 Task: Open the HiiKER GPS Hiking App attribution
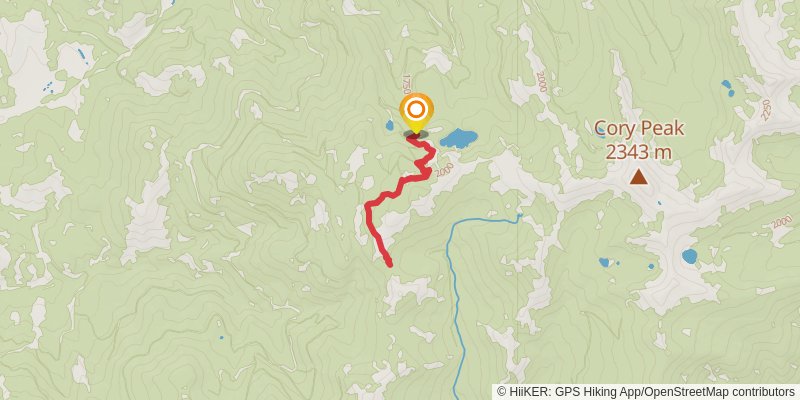(568, 392)
